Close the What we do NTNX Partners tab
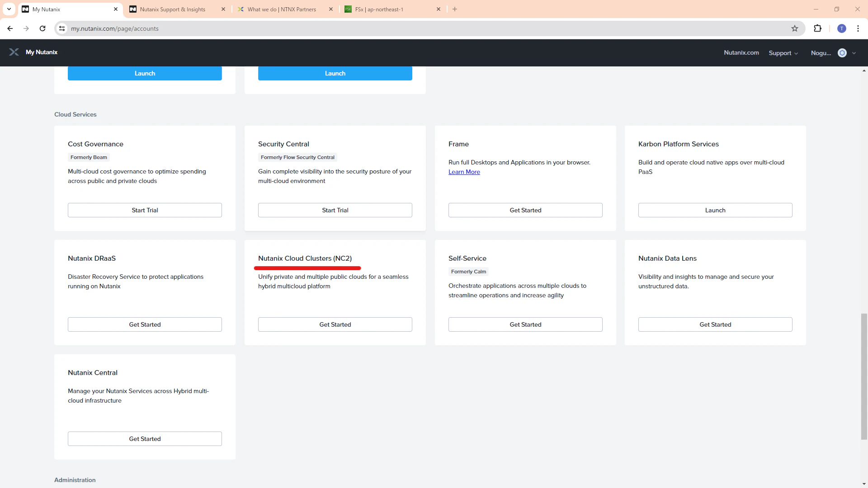This screenshot has width=868, height=488. tap(331, 9)
